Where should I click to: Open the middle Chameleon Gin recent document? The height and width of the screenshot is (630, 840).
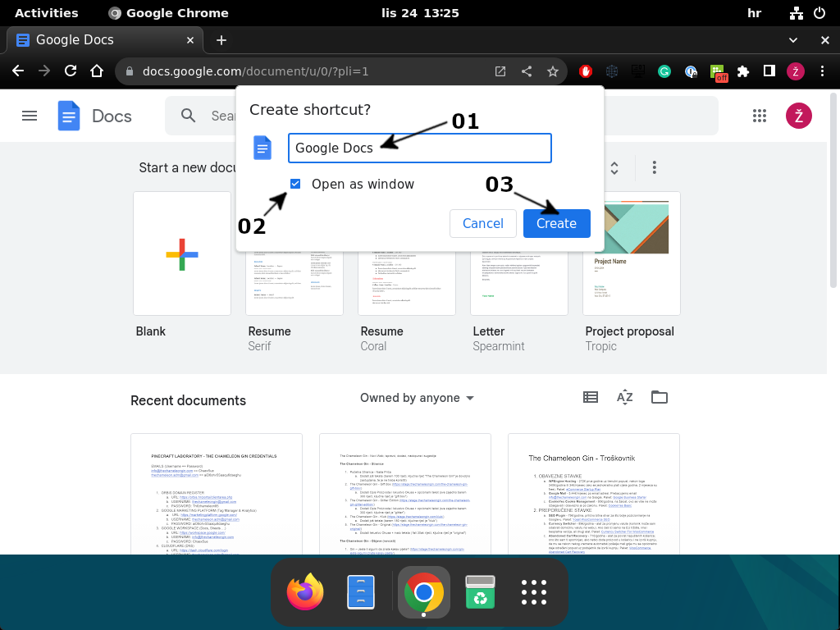pyautogui.click(x=405, y=494)
